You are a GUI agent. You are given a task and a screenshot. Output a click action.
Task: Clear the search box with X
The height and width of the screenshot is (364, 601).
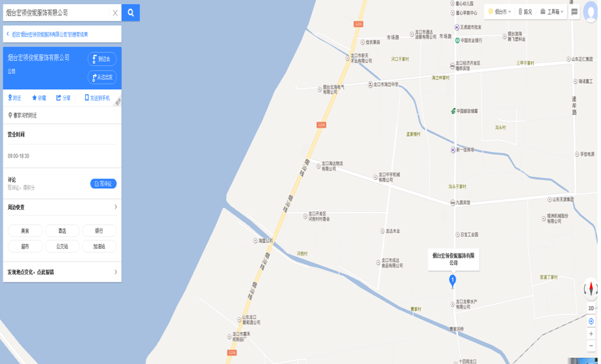[x=115, y=13]
